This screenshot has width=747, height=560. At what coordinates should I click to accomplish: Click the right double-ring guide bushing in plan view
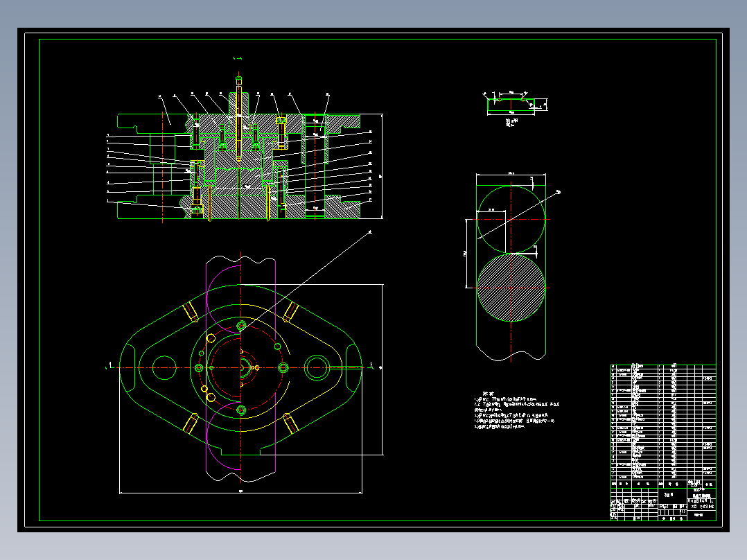pyautogui.click(x=317, y=367)
